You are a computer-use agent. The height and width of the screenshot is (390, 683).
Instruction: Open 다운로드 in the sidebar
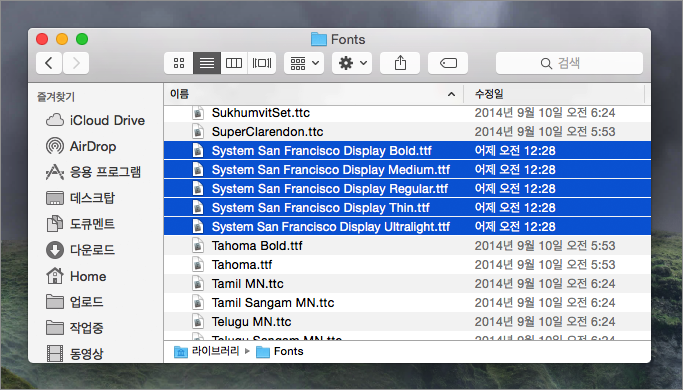click(80, 250)
